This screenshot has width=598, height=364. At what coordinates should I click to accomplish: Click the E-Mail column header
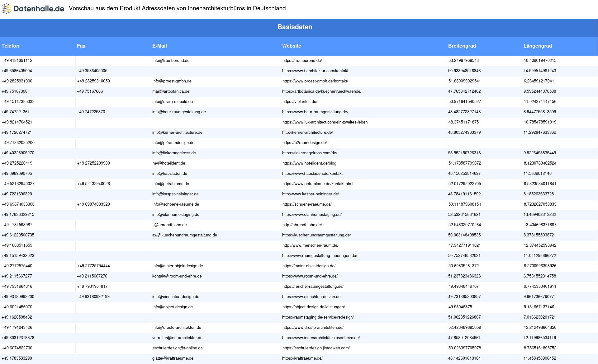(159, 46)
